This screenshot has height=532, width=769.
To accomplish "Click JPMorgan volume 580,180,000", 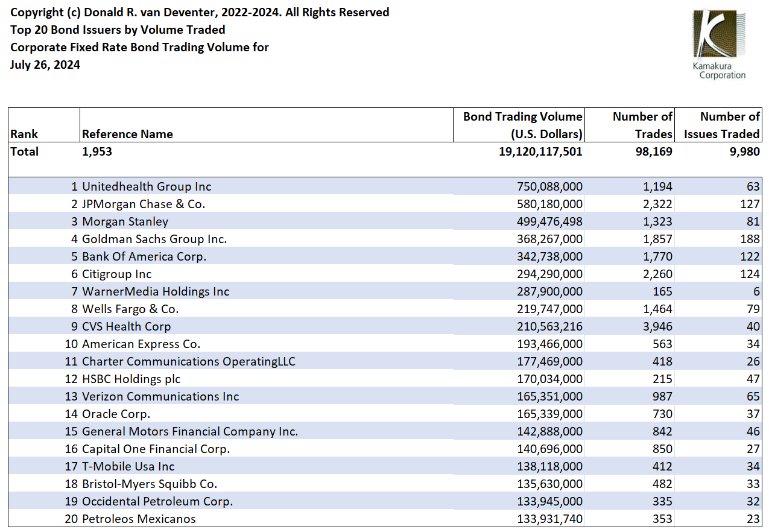I will [x=550, y=204].
